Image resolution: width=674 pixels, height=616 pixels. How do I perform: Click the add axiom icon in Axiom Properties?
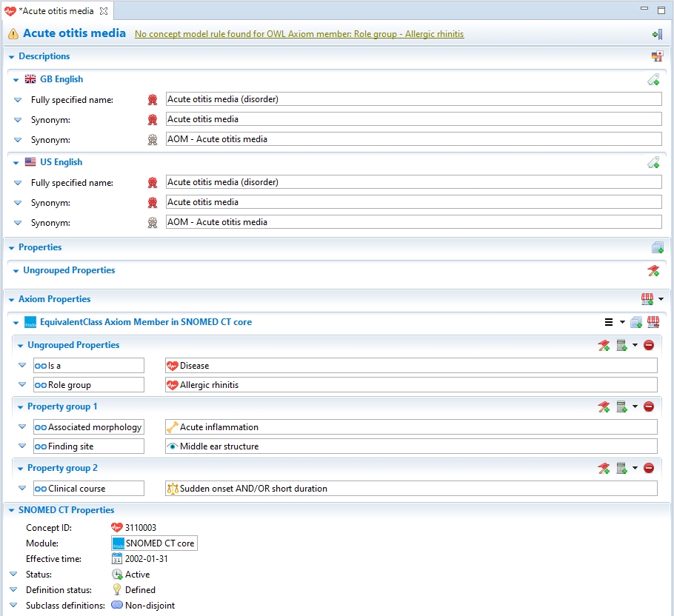click(647, 299)
